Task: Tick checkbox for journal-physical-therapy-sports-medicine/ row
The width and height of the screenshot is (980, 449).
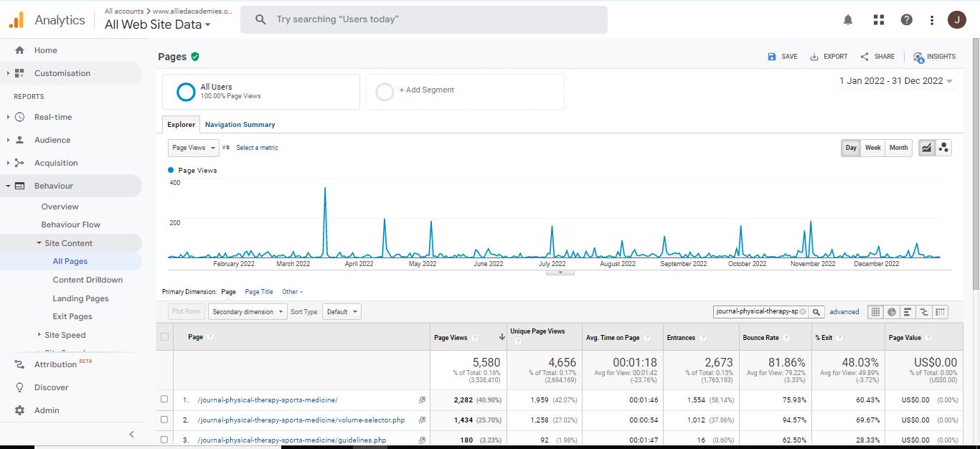Action: pyautogui.click(x=164, y=400)
